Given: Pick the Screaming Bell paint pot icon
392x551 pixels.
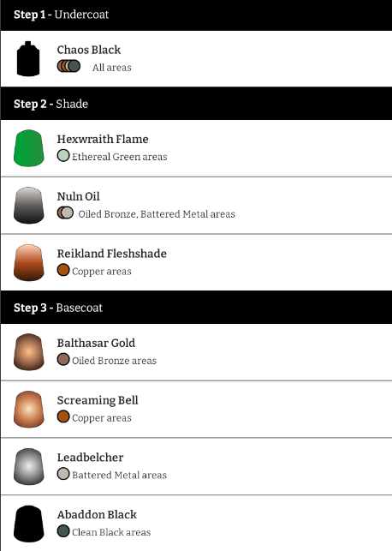Looking at the screenshot, I should tap(29, 409).
